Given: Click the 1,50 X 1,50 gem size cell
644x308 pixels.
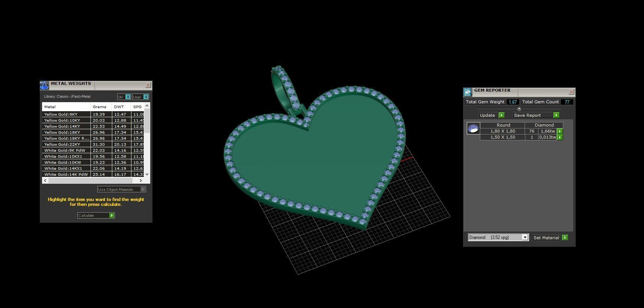Looking at the screenshot, I should tap(502, 137).
